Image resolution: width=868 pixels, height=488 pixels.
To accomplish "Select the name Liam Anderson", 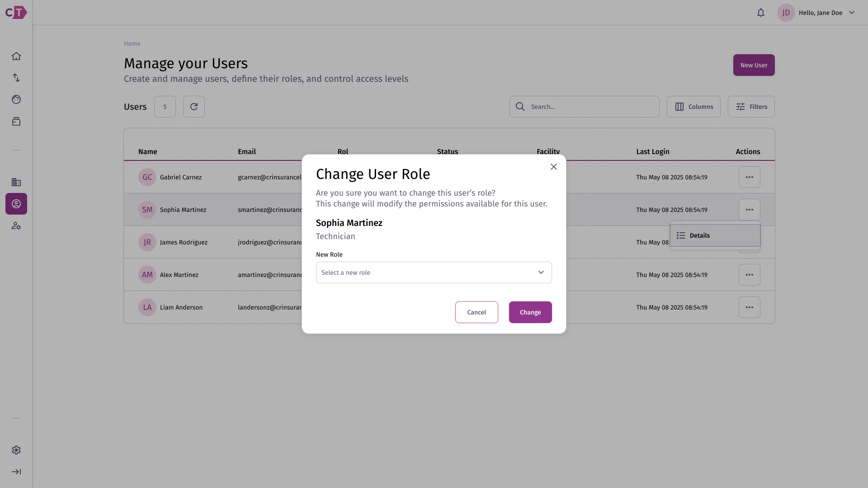I will tap(181, 307).
